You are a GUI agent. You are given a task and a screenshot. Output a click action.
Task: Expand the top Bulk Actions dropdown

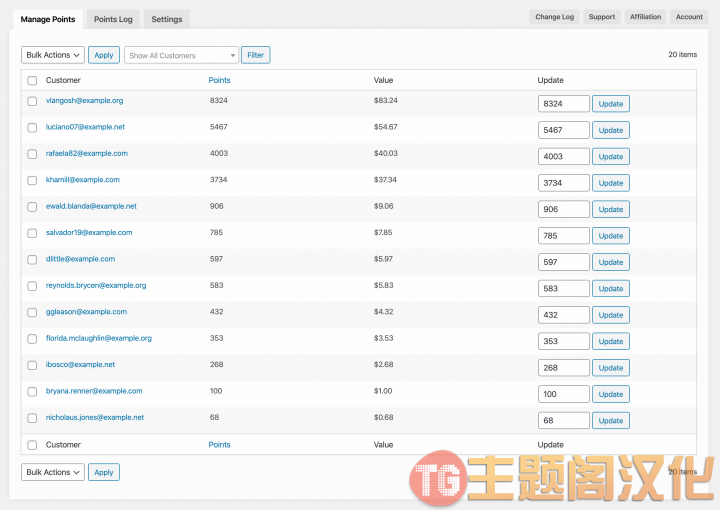pos(53,55)
